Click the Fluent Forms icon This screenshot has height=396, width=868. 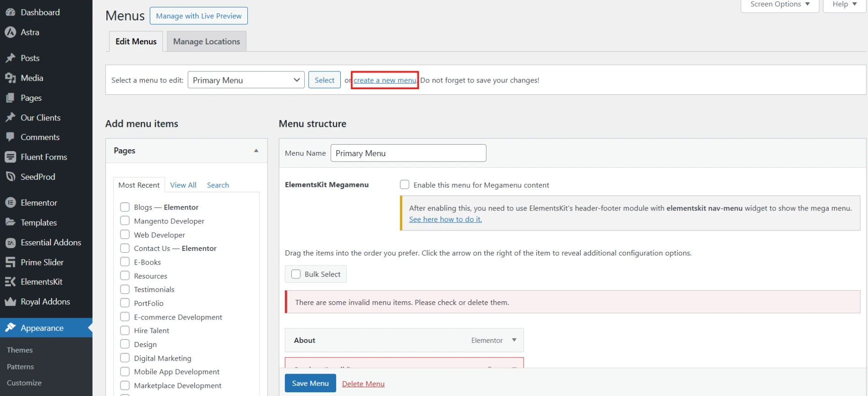click(x=10, y=157)
